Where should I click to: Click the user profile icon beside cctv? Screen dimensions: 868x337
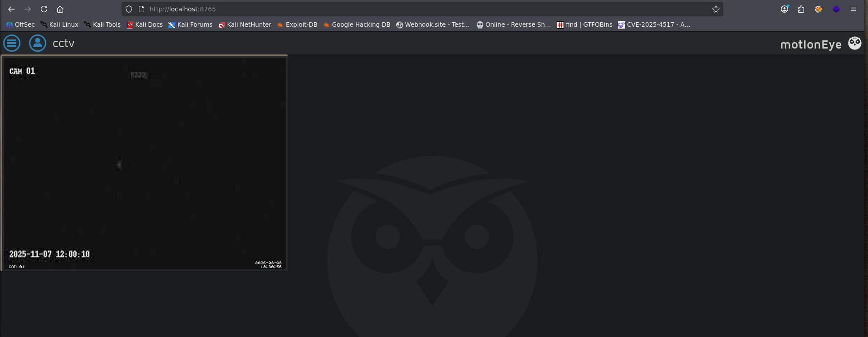click(x=38, y=43)
